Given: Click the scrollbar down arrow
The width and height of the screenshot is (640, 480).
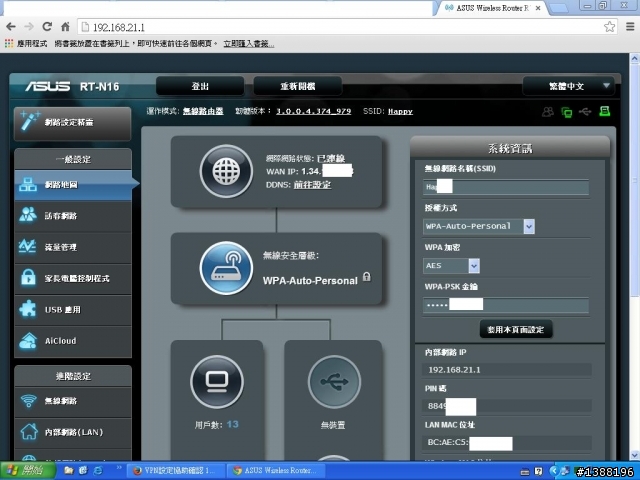Looking at the screenshot, I should 635,455.
